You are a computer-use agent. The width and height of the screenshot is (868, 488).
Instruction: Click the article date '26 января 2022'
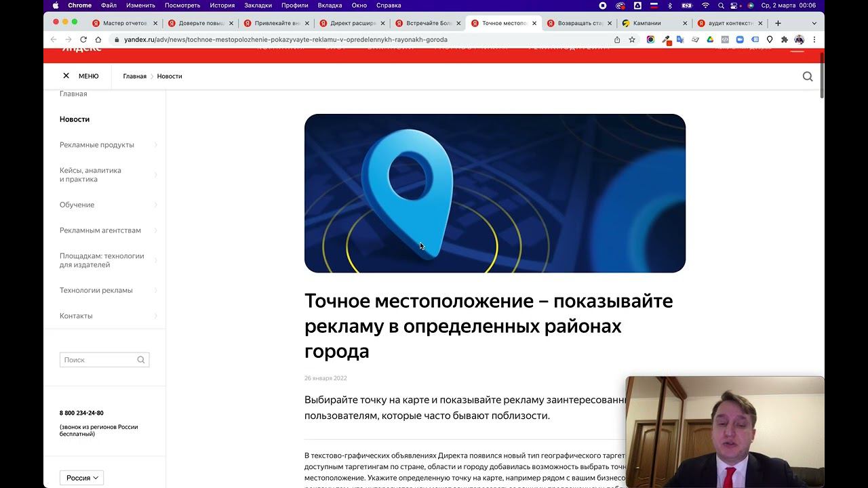click(325, 378)
